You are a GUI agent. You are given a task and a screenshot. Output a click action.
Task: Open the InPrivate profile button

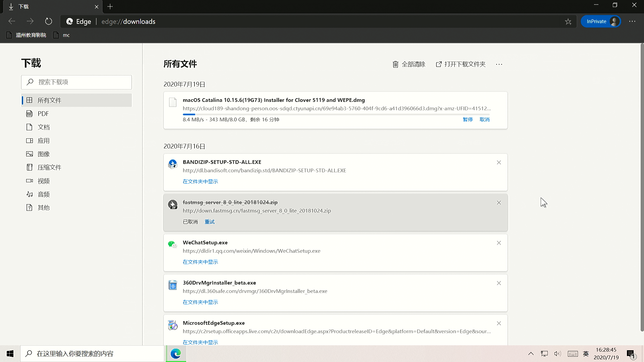[x=601, y=21]
